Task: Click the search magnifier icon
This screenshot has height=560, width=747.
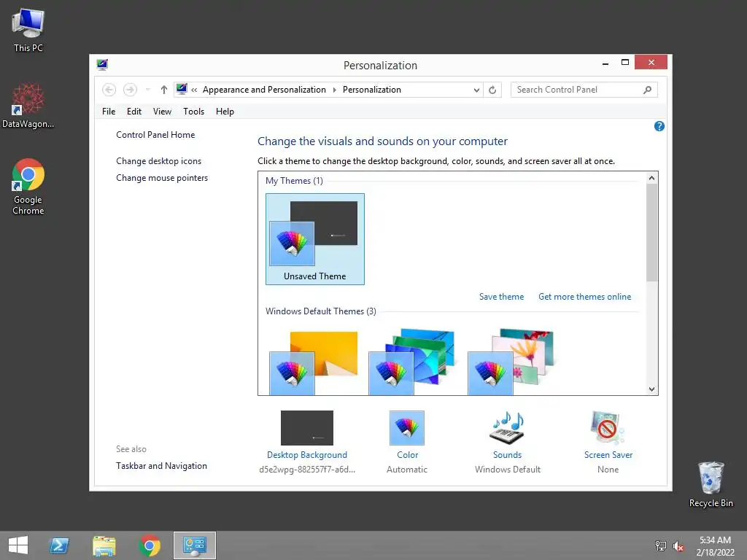Action: (647, 90)
